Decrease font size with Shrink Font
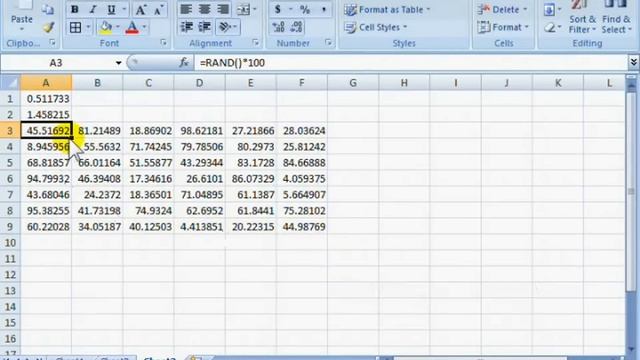Viewport: 640px width, 360px height. click(158, 9)
